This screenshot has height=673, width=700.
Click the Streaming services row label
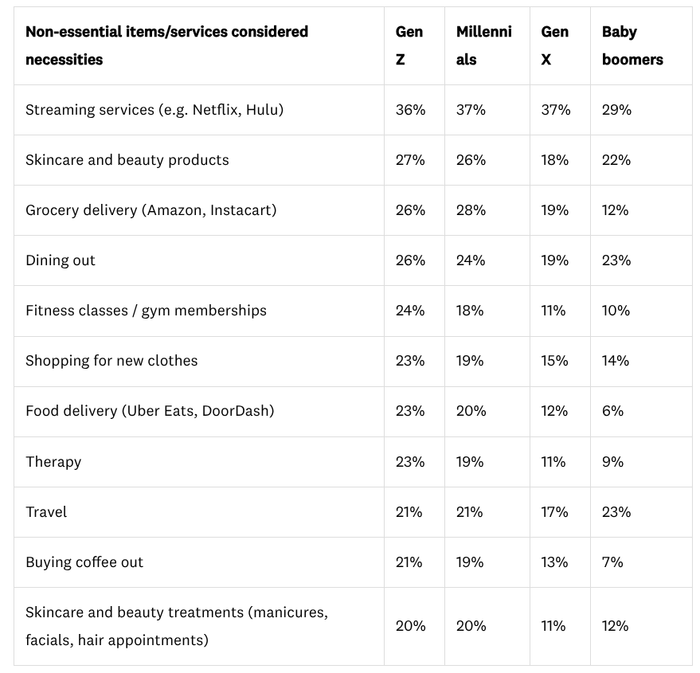point(155,109)
